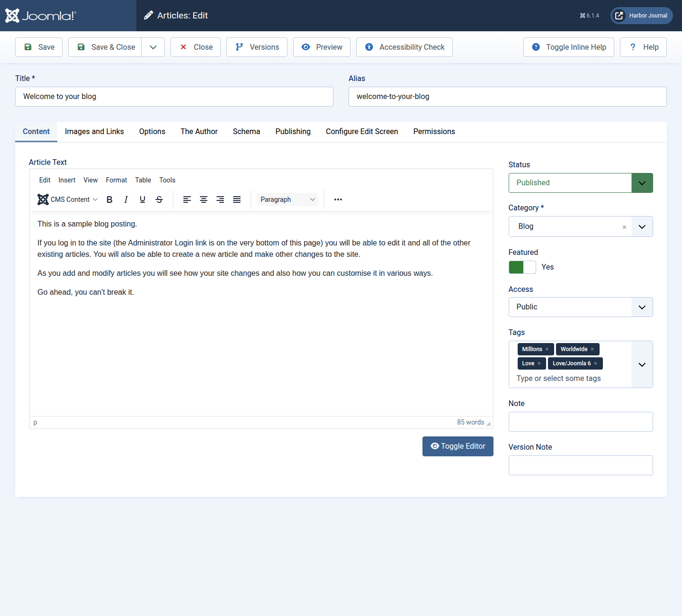
Task: Align text right in editor
Action: [220, 199]
